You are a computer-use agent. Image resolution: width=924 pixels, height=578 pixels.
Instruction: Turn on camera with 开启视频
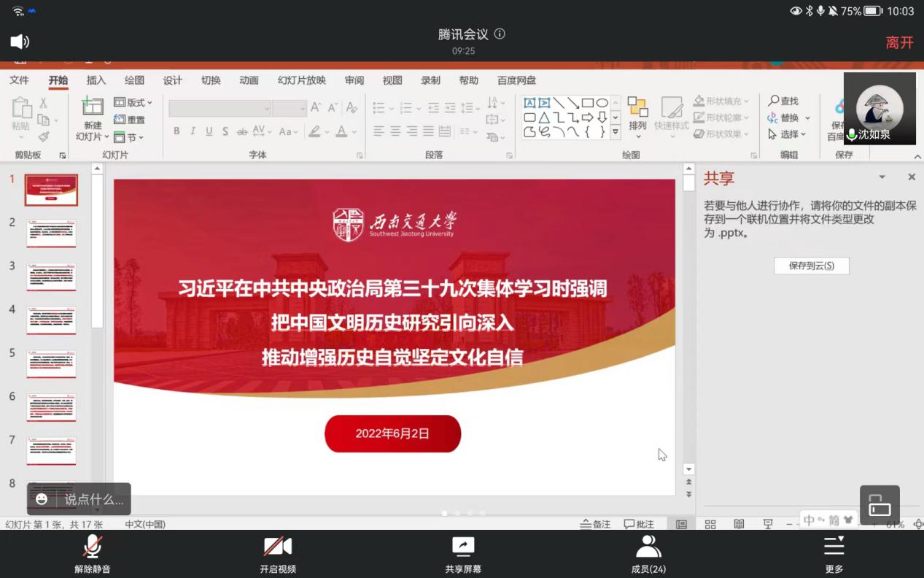(277, 553)
